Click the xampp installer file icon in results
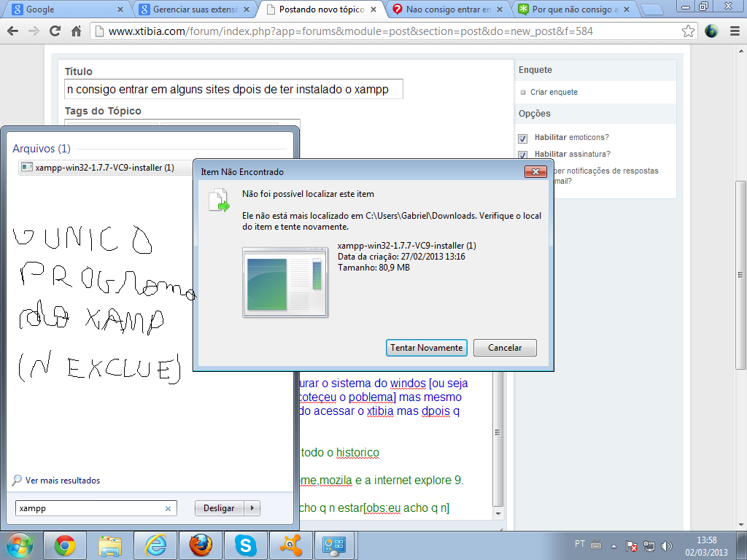 coord(27,167)
